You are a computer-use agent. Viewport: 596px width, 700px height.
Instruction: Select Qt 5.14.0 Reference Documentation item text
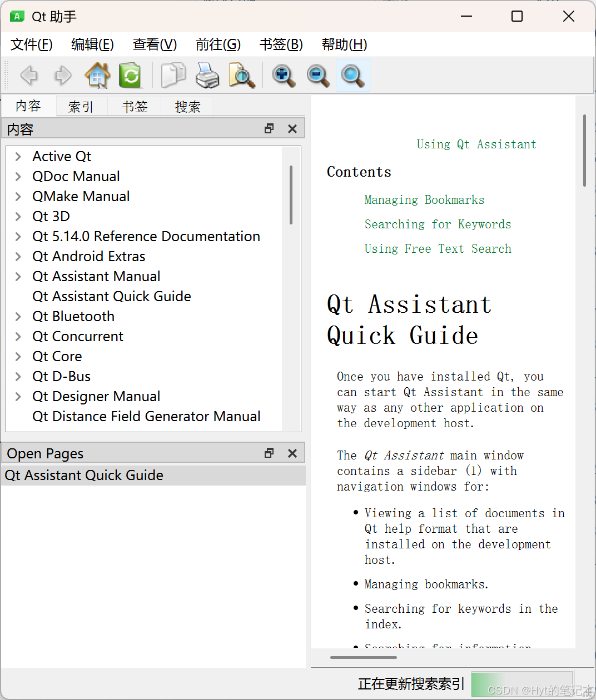point(146,237)
